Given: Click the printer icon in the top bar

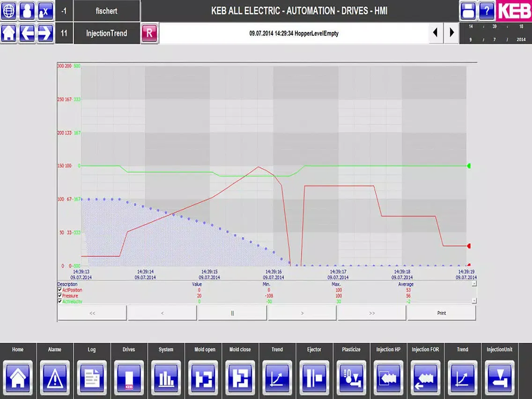Looking at the screenshot, I should (468, 11).
